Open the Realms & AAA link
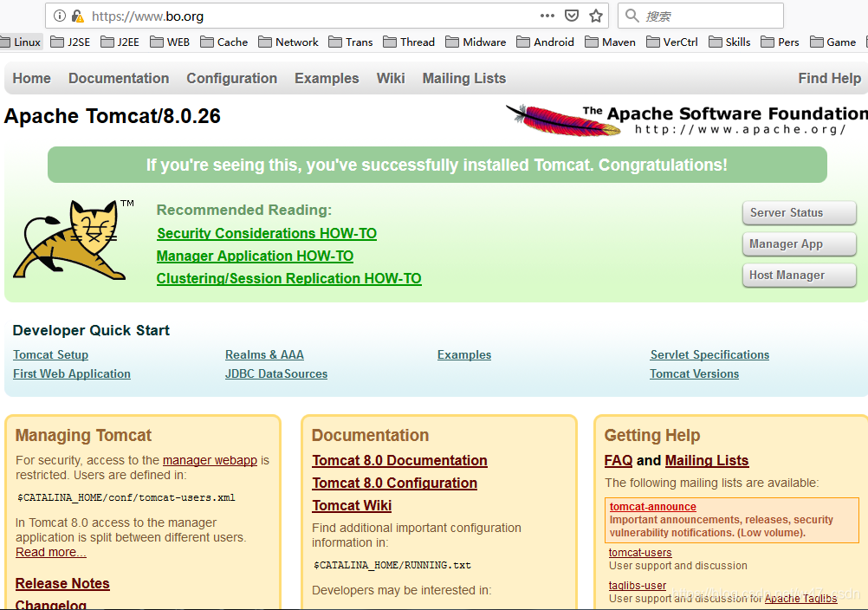The width and height of the screenshot is (868, 610). pos(264,354)
